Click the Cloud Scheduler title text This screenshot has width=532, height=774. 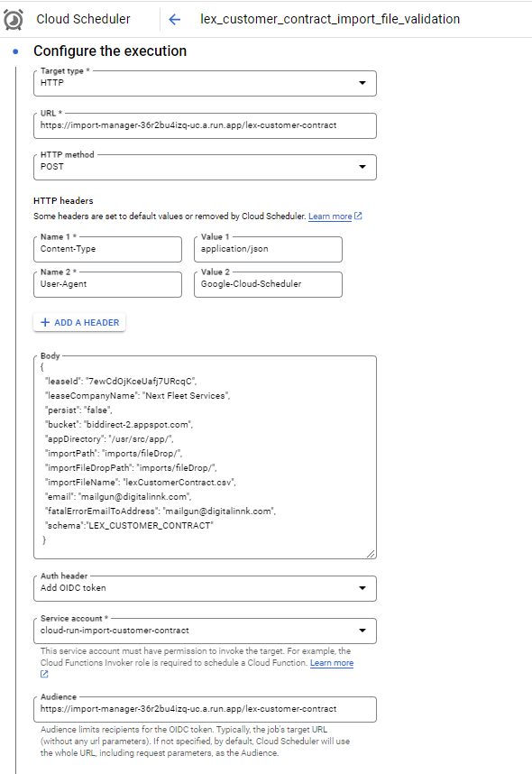(83, 19)
